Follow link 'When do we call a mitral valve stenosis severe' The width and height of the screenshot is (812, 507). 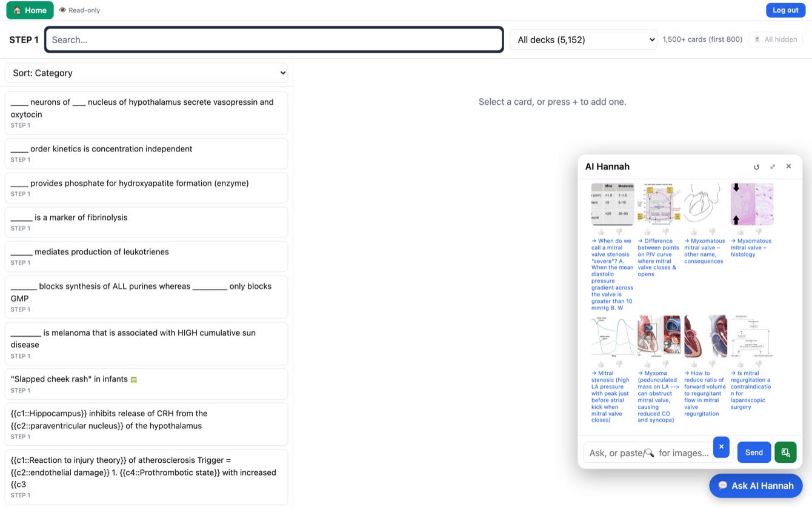(613, 274)
